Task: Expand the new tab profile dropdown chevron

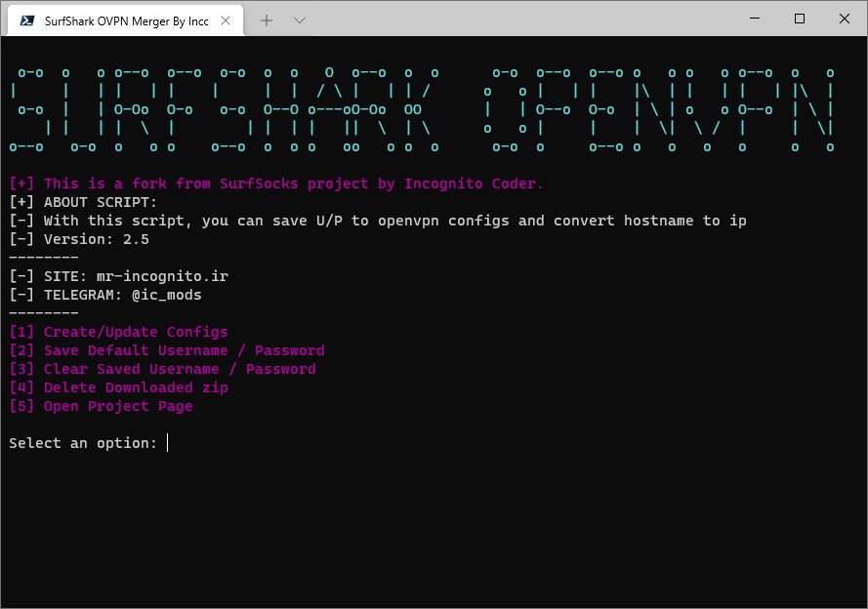Action: [300, 21]
